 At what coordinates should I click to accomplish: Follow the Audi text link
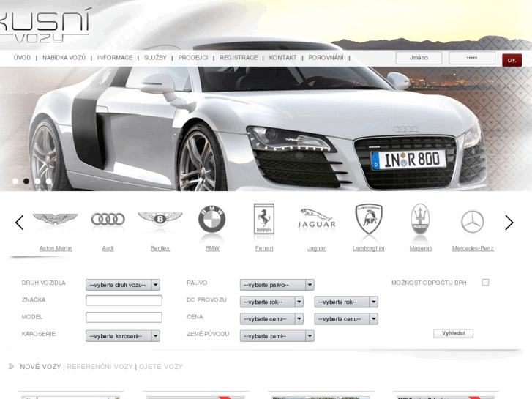[x=108, y=248]
